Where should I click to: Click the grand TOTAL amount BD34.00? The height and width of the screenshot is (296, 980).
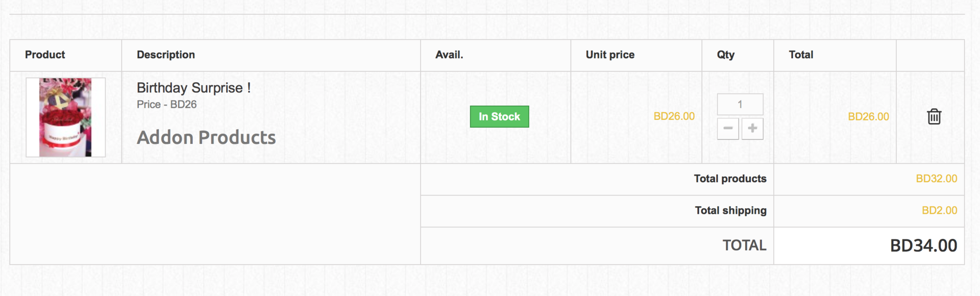click(923, 245)
